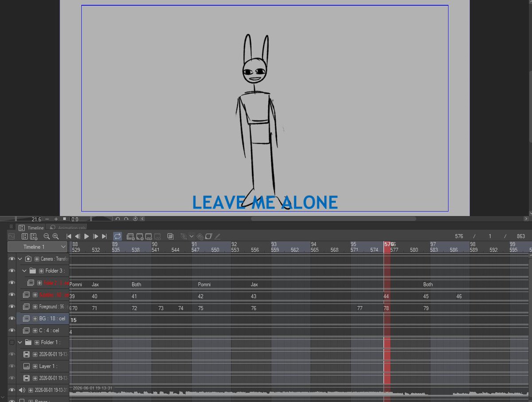The width and height of the screenshot is (532, 402).
Task: Expand the BG track plus box
Action: 35,319
